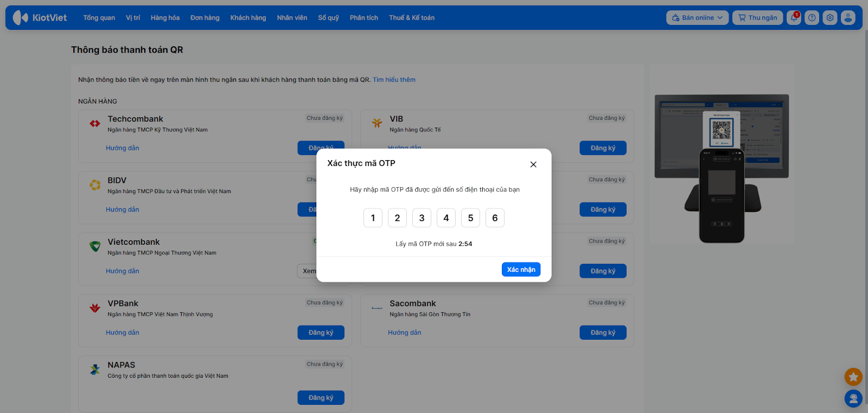Open the Sổ quỹ menu
868x413 pixels.
tap(329, 18)
